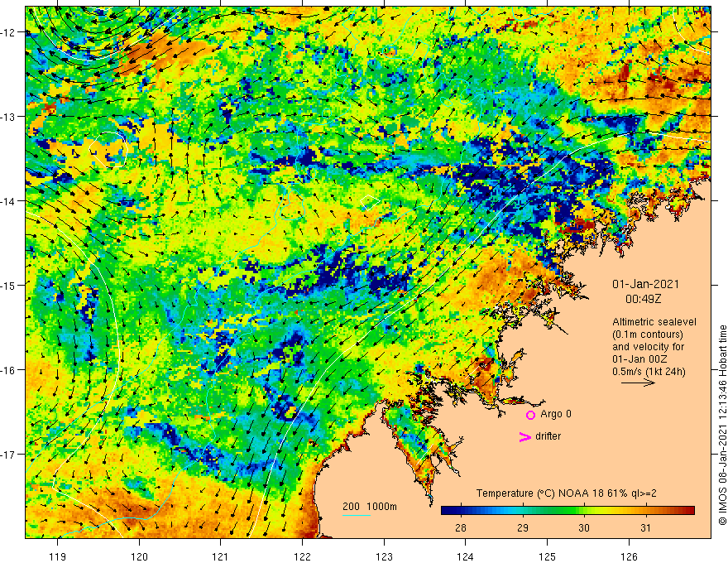This screenshot has width=728, height=563.
Task: Click the longitude 126 axis label
Action: click(x=629, y=556)
